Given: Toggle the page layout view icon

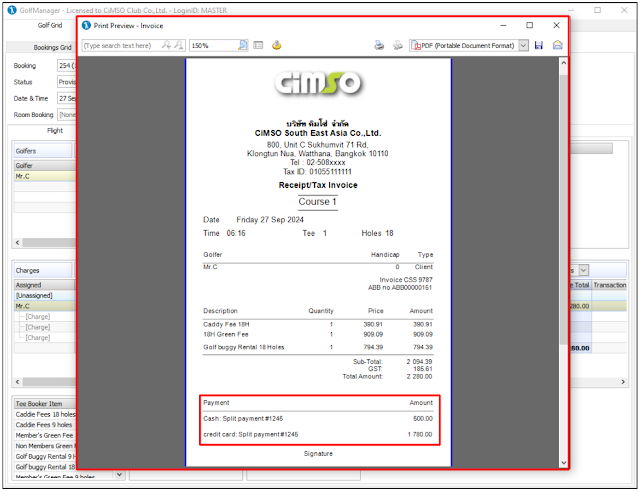Looking at the screenshot, I should (x=258, y=45).
